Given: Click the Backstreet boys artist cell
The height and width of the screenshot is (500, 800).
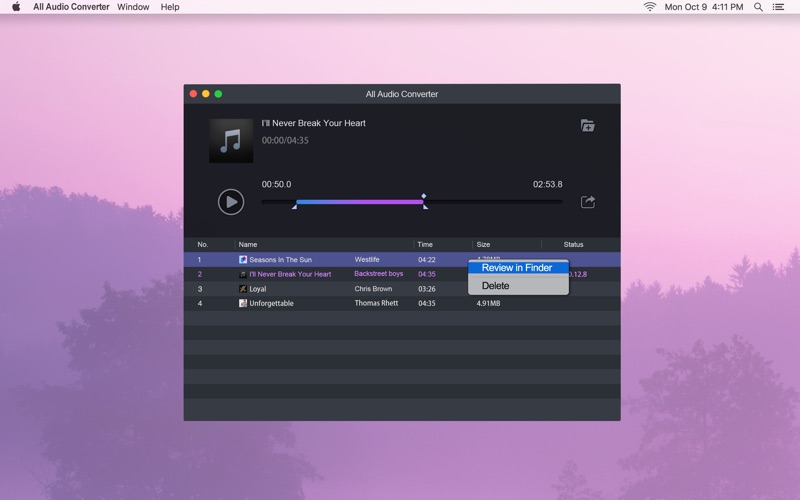Looking at the screenshot, I should 379,274.
